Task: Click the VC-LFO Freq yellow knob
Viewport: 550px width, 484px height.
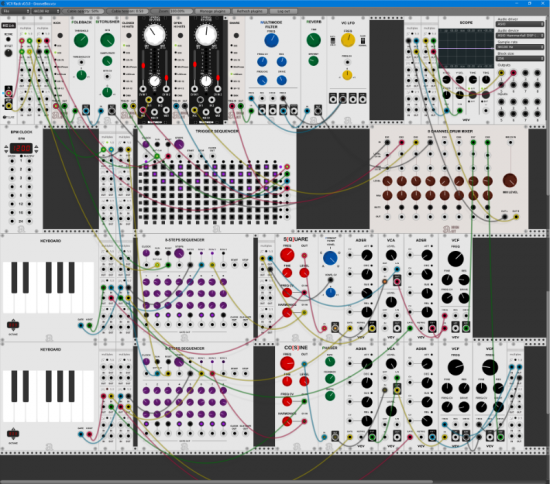Action: tap(348, 40)
